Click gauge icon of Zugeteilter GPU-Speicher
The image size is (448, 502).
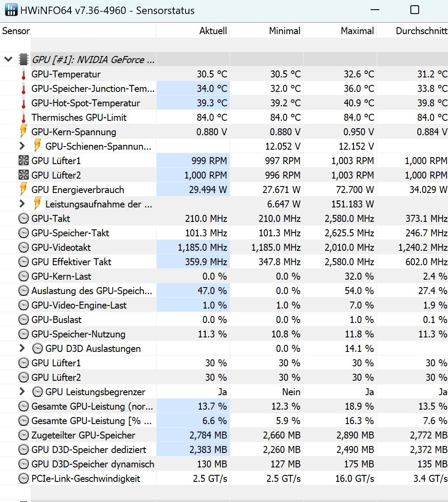tap(23, 435)
